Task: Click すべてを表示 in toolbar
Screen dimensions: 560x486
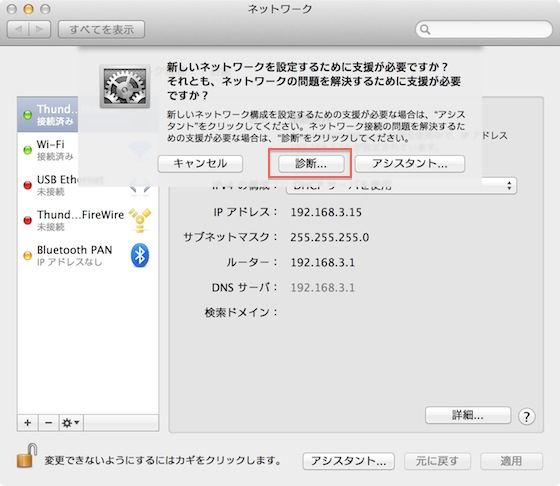Action: pyautogui.click(x=101, y=29)
